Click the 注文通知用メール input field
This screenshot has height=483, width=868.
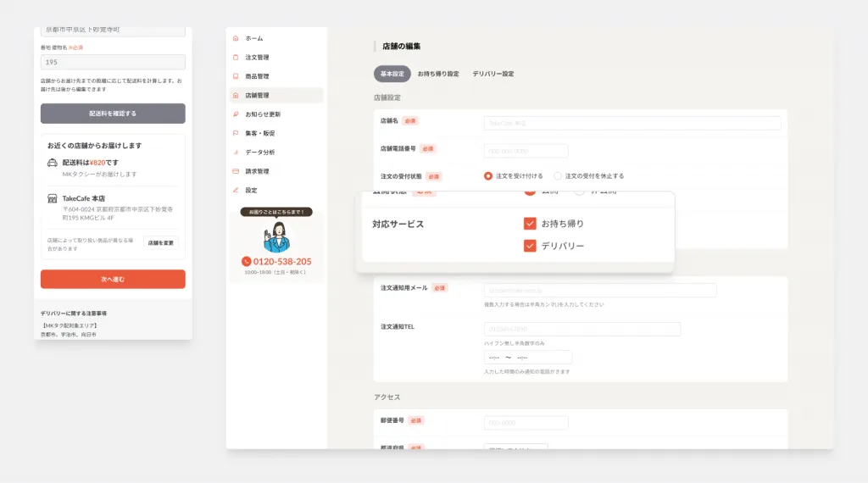coord(600,290)
